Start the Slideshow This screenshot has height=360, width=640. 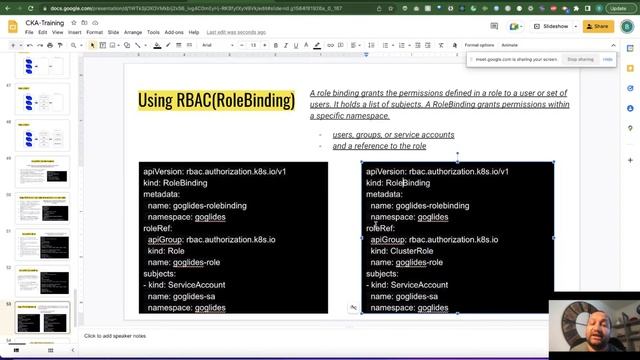coord(551,26)
